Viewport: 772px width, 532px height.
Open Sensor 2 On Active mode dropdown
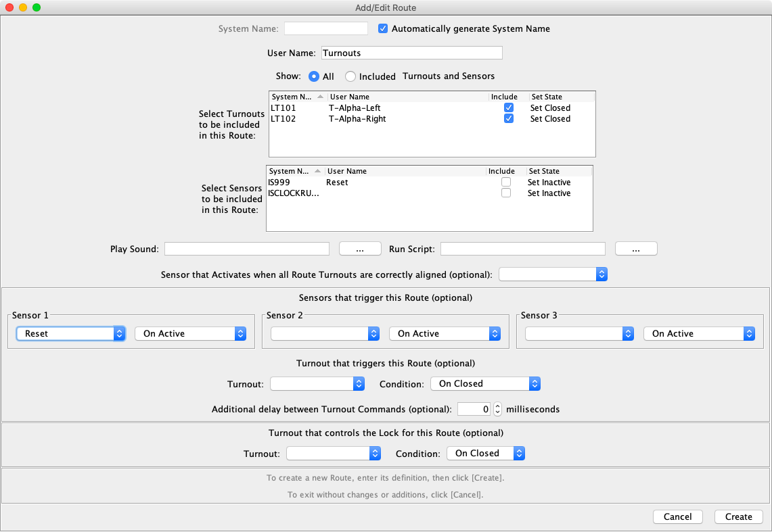(445, 334)
